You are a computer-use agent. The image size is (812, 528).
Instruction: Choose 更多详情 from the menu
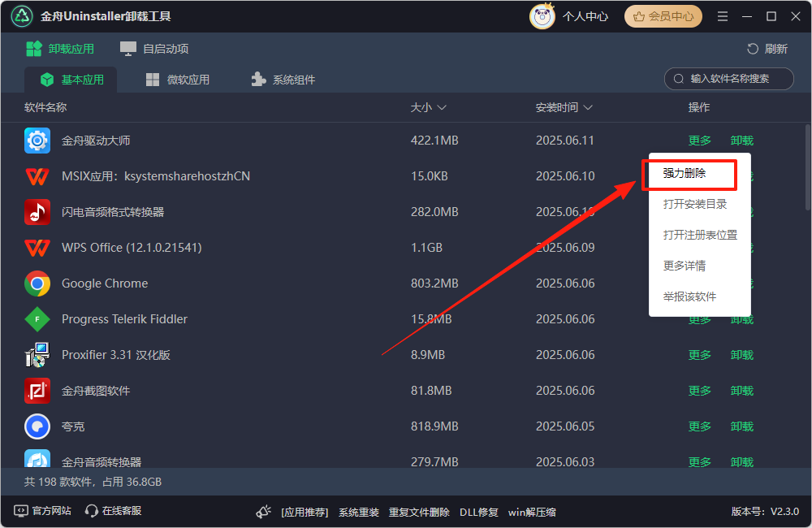tap(685, 266)
